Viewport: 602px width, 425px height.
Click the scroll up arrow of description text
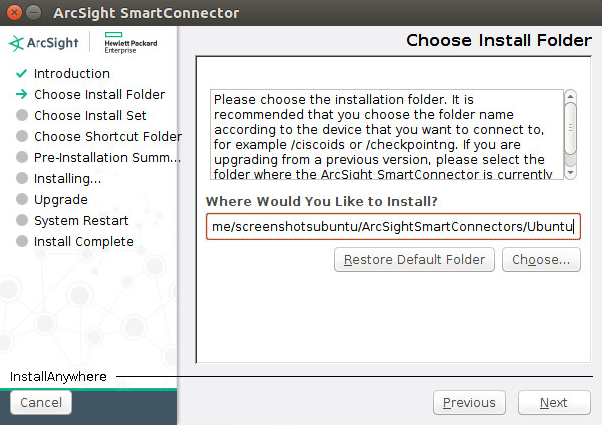click(570, 97)
